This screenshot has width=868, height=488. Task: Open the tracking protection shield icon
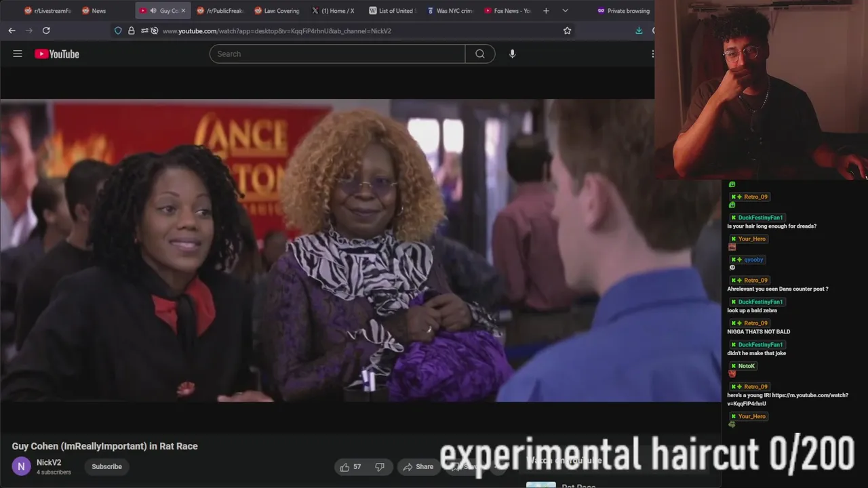pyautogui.click(x=118, y=30)
